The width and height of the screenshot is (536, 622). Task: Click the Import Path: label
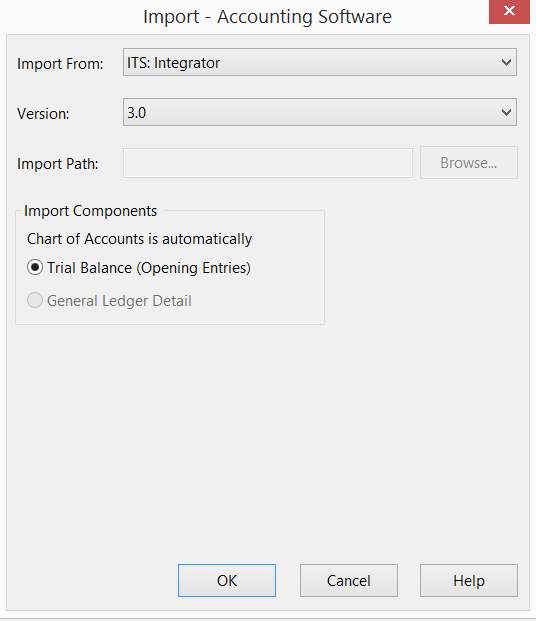coord(58,164)
